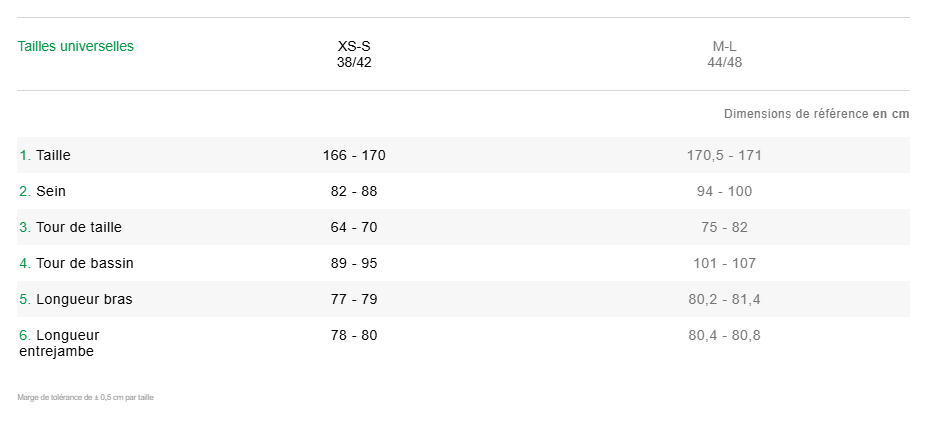The height and width of the screenshot is (422, 931).
Task: Click the Marge de tolérance footnote
Action: click(85, 398)
